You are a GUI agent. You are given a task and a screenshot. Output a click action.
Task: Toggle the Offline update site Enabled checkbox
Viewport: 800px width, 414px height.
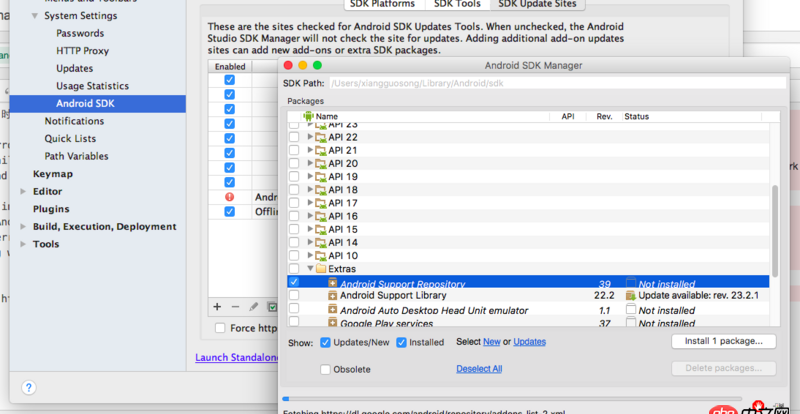230,211
